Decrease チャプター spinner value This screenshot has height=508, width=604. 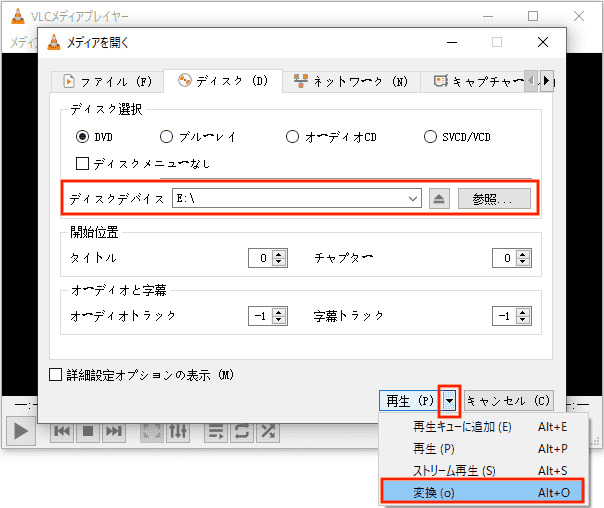coord(523,262)
